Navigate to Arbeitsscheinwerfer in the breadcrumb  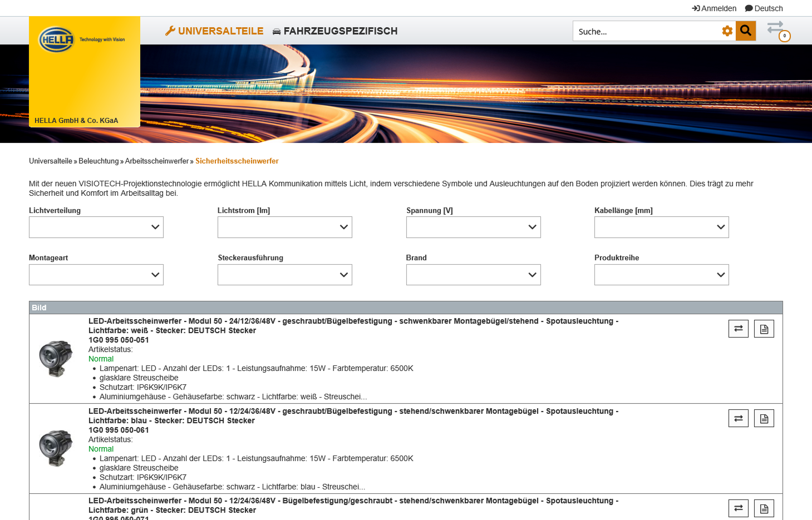pos(156,161)
